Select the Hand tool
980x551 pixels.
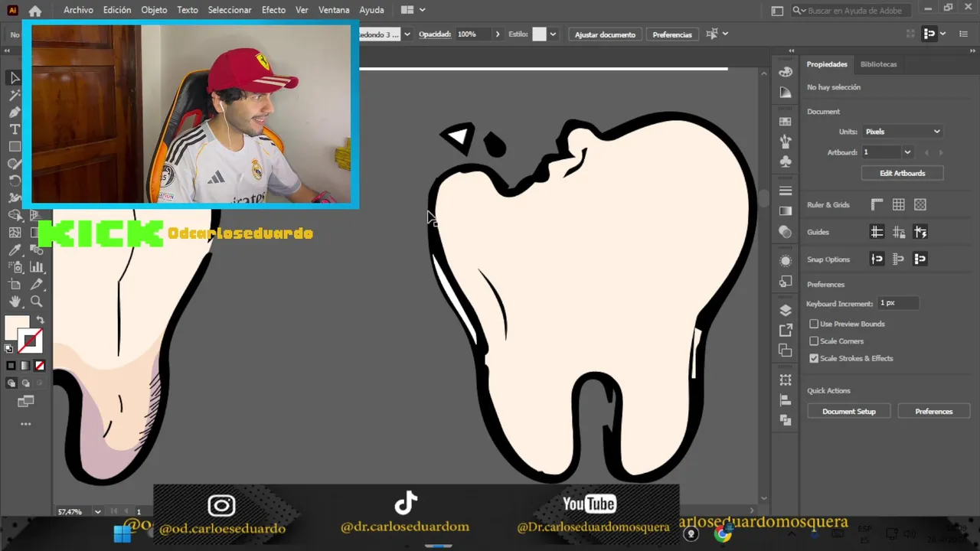15,302
